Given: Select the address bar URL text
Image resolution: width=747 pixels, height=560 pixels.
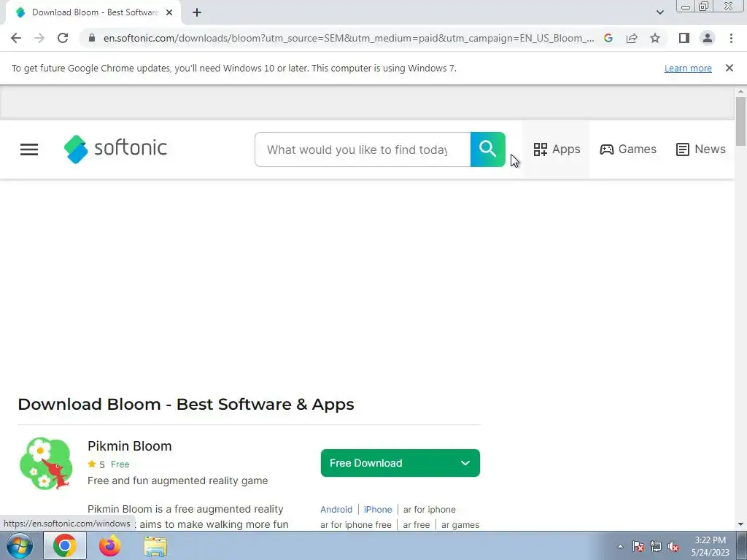Looking at the screenshot, I should pyautogui.click(x=349, y=38).
